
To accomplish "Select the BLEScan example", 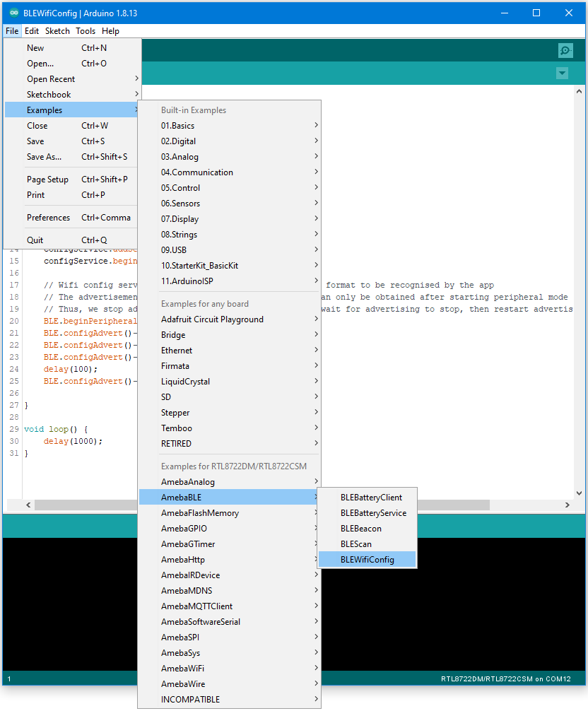I will 356,543.
